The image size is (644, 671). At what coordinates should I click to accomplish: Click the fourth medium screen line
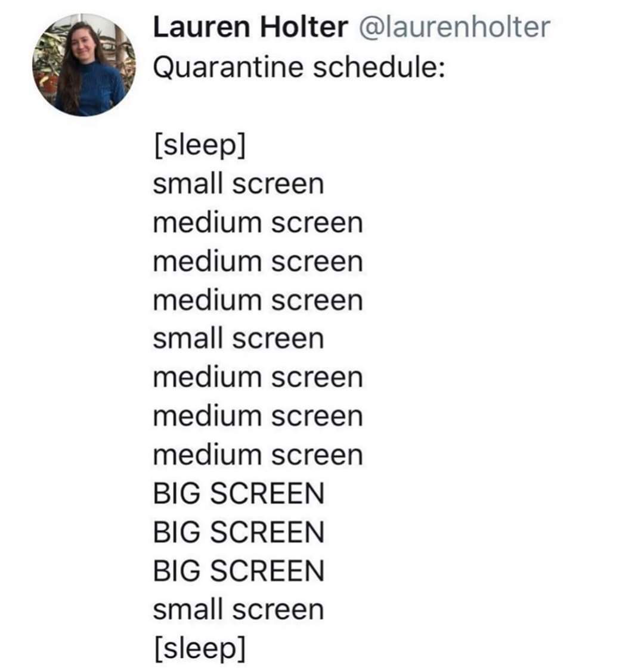[x=258, y=377]
